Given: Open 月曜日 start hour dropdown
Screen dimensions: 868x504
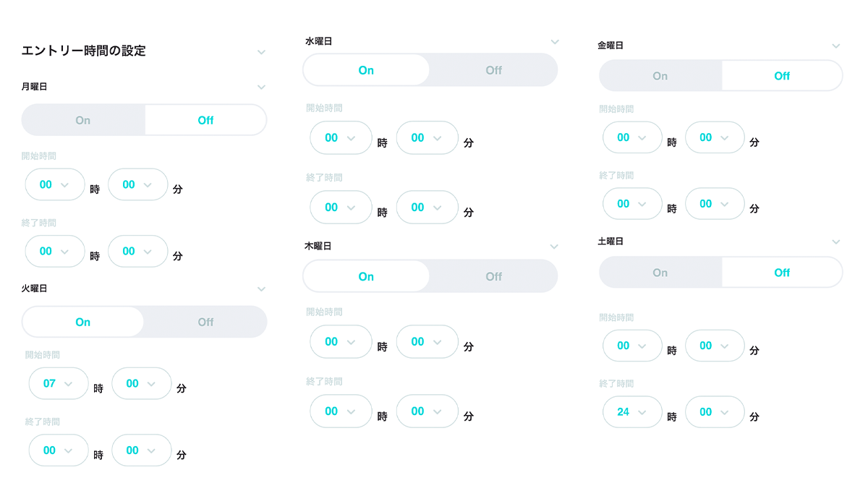Looking at the screenshot, I should [55, 184].
